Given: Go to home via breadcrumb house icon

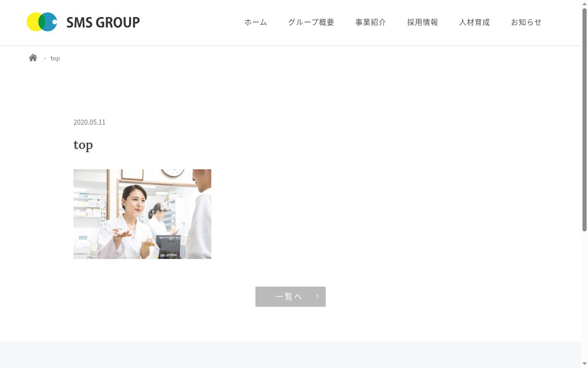Looking at the screenshot, I should (x=33, y=57).
